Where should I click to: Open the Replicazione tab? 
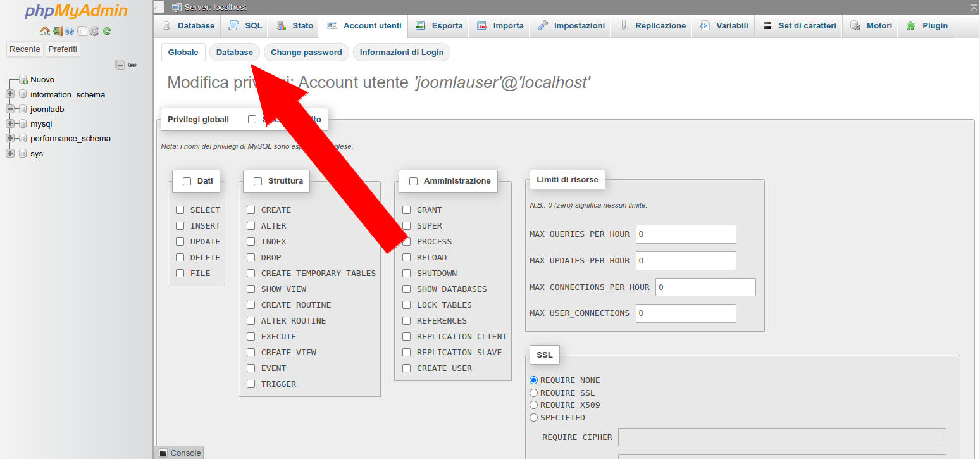pyautogui.click(x=652, y=26)
